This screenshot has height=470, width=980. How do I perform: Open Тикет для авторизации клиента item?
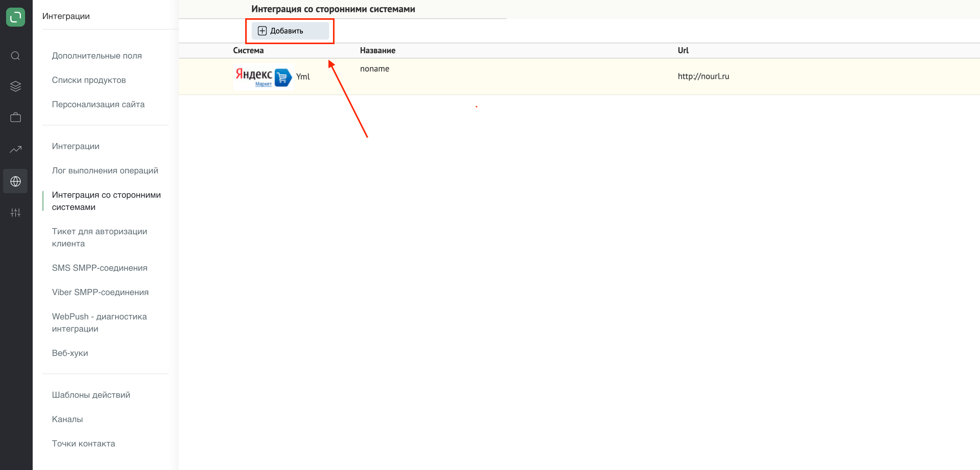(99, 238)
